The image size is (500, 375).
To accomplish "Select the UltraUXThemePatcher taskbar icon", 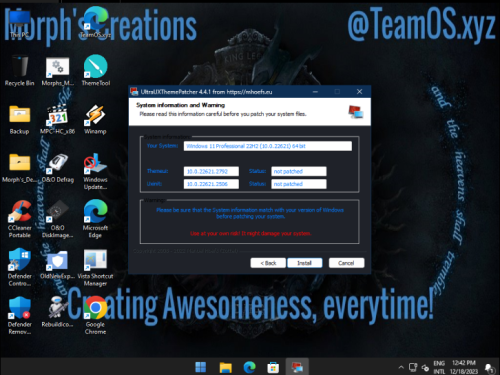I will 297,367.
